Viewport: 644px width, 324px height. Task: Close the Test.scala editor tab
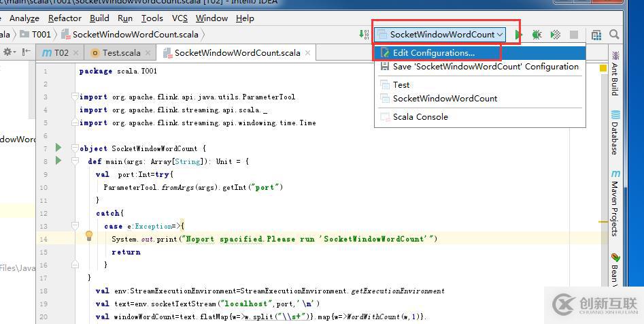point(148,53)
